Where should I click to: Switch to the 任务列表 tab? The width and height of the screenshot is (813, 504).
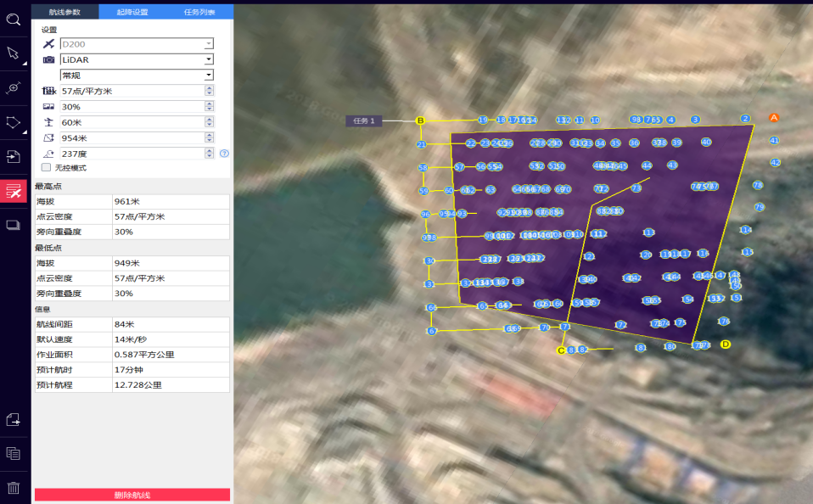(x=199, y=12)
